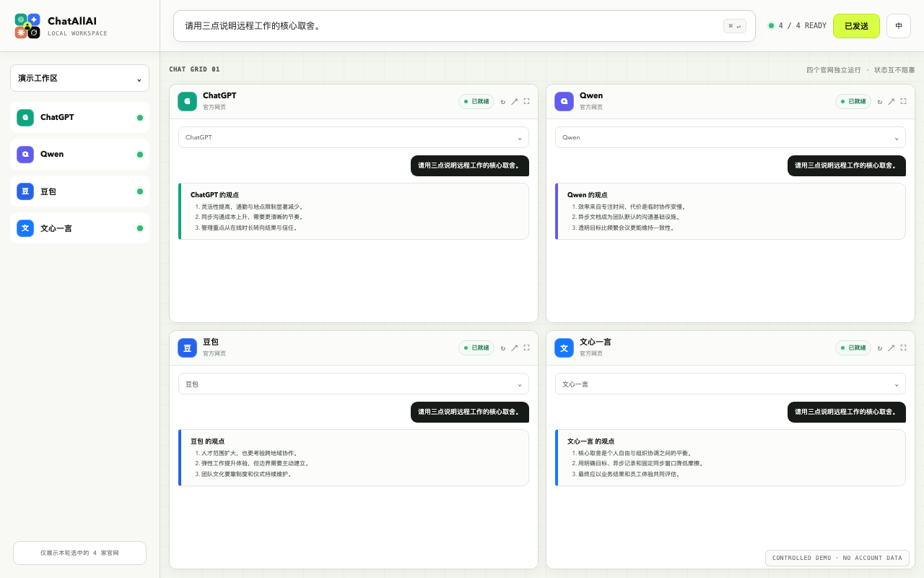Click the CONTROLLED DEMO · NO ACCOUNT DATA badge
Screen dimensions: 924x578
pos(837,558)
